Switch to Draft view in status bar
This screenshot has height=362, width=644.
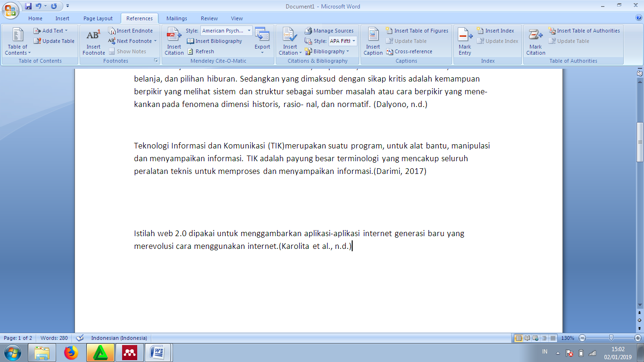[x=553, y=338]
